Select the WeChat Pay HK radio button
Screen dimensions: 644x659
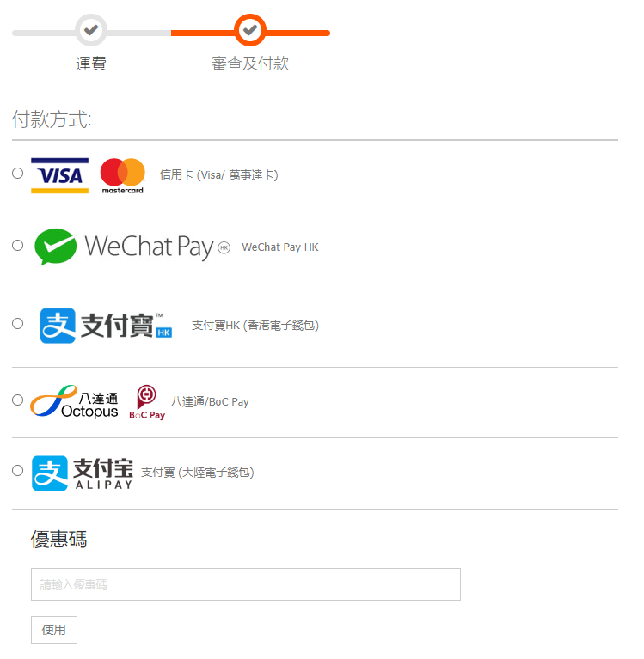pyautogui.click(x=18, y=246)
